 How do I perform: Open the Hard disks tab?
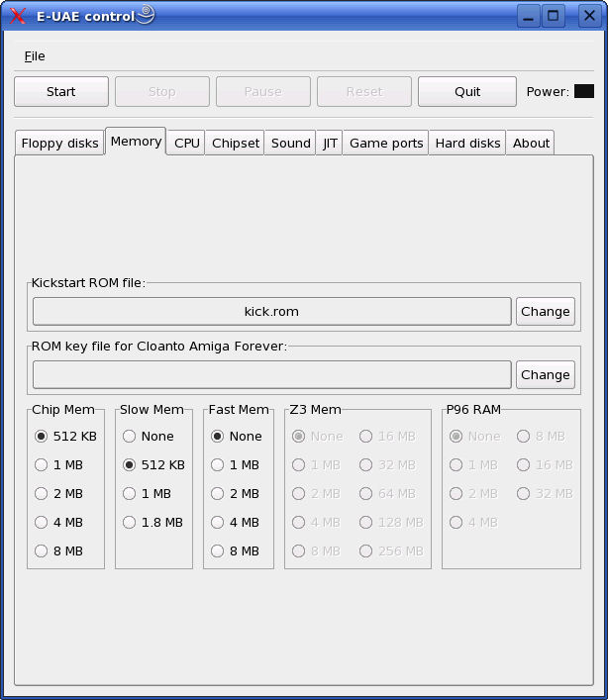(466, 143)
